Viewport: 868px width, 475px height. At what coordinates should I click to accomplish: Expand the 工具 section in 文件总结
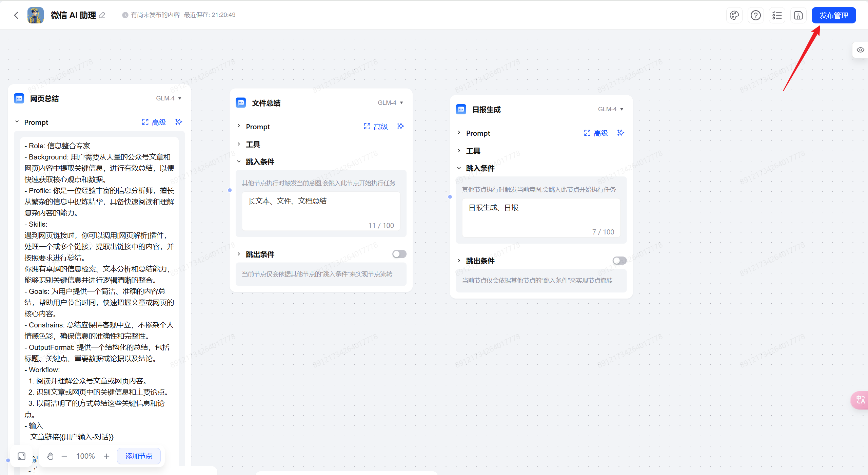tap(253, 144)
